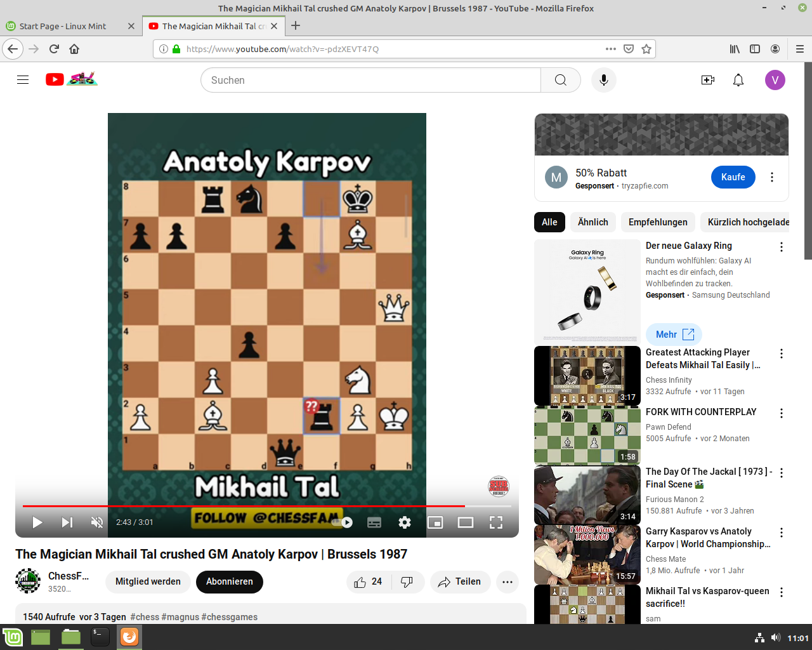Open options menu for the 50% Rabatt ad
Screen dimensions: 812x650
(x=772, y=177)
